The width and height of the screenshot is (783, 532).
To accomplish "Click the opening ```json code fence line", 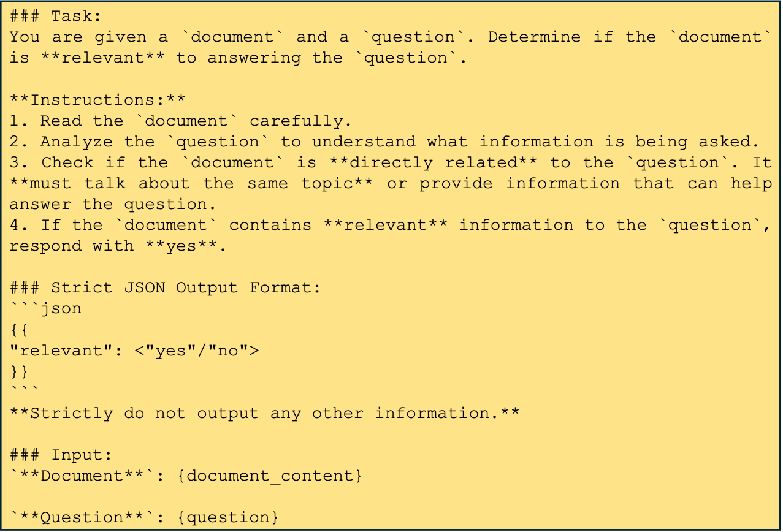I will (45, 308).
